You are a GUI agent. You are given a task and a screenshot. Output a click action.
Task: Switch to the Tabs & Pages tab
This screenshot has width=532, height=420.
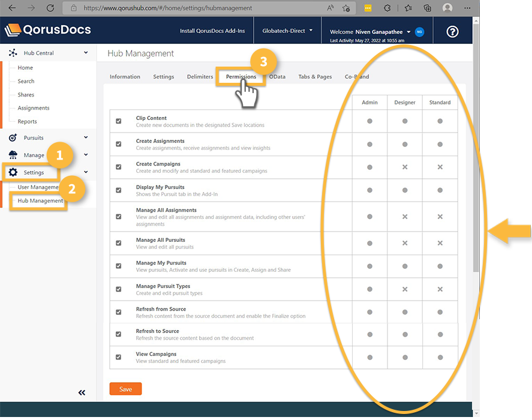(315, 77)
